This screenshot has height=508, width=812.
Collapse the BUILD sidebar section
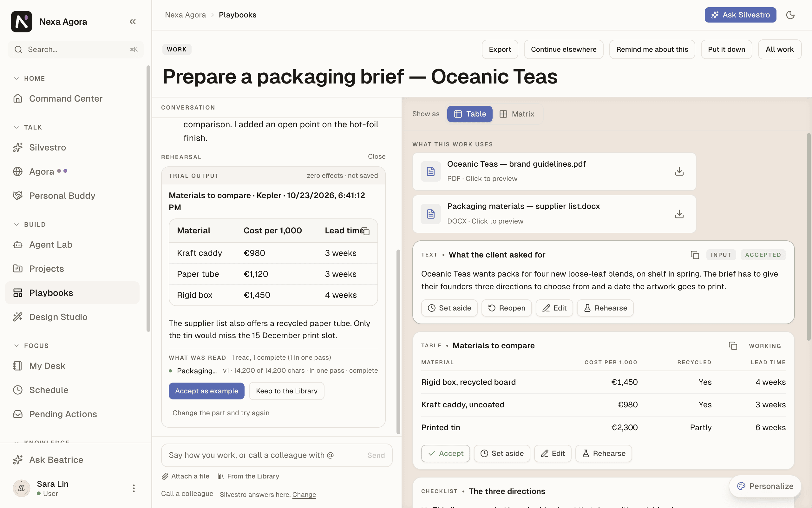pyautogui.click(x=29, y=224)
